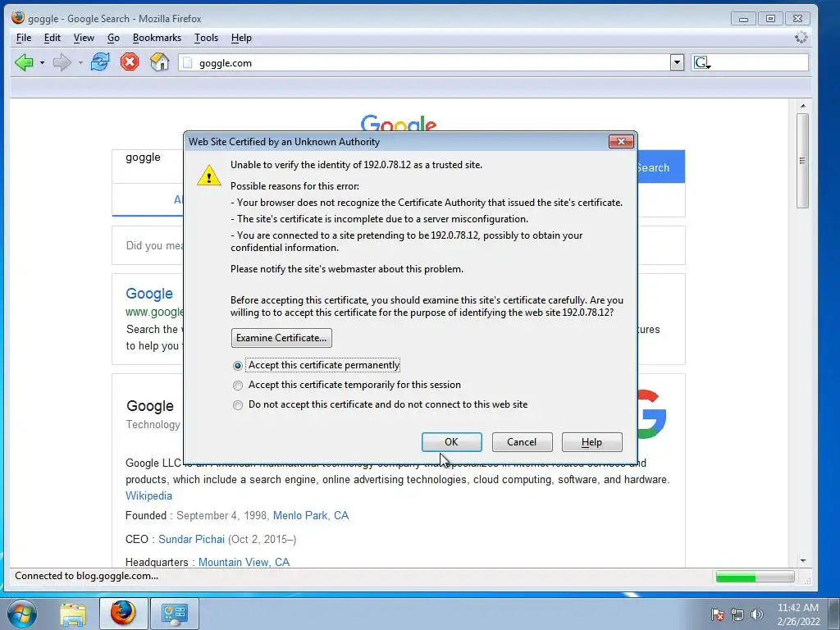Screen dimensions: 840x630
Task: Go to the Home page icon
Action: point(159,62)
